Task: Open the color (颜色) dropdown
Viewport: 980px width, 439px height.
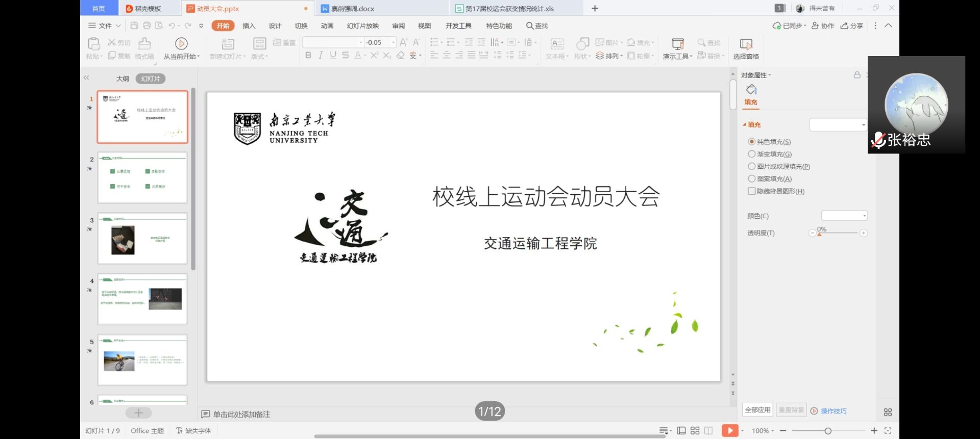Action: [844, 216]
